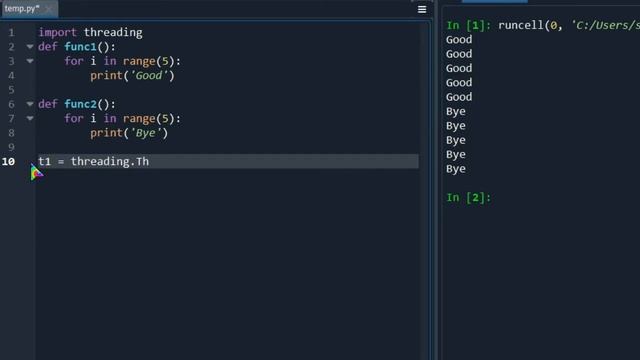
Task: Click the 'In [1]:' console prompt
Action: 469,25
